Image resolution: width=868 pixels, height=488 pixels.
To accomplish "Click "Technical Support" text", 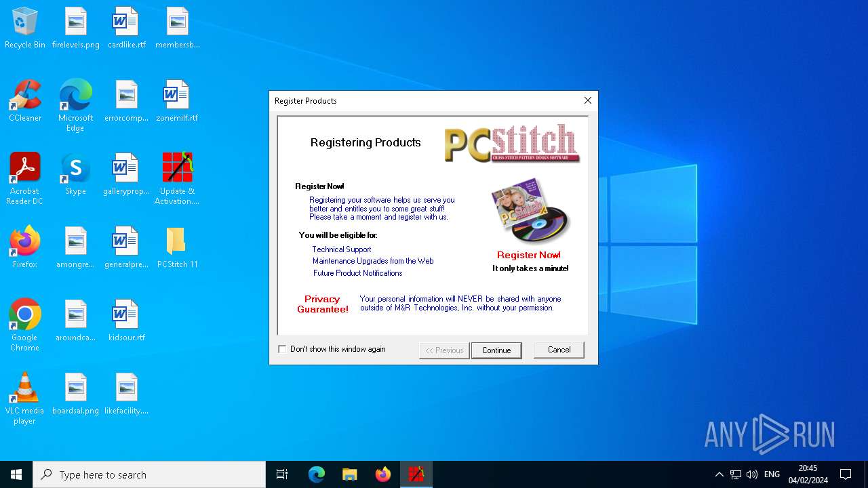I will coord(342,249).
